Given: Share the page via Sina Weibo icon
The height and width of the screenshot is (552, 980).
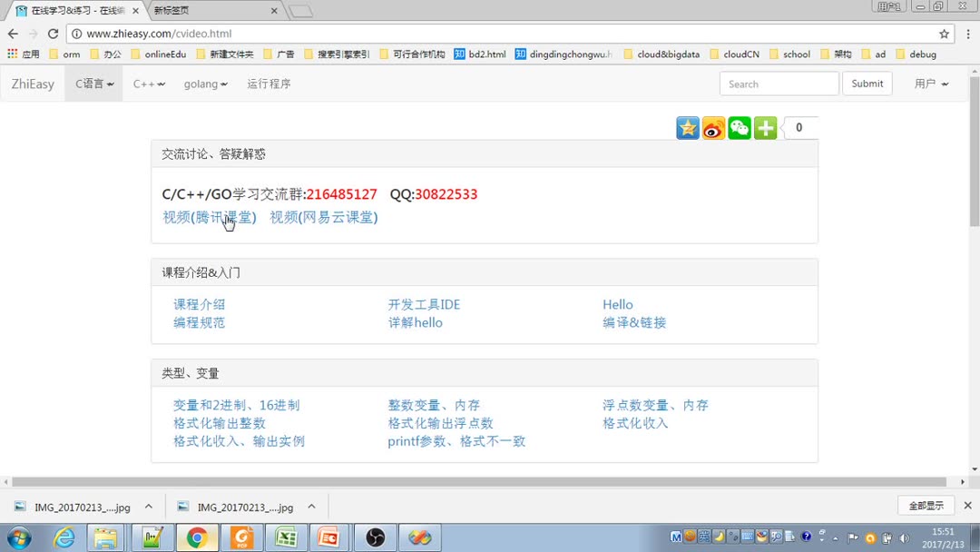Looking at the screenshot, I should click(713, 127).
